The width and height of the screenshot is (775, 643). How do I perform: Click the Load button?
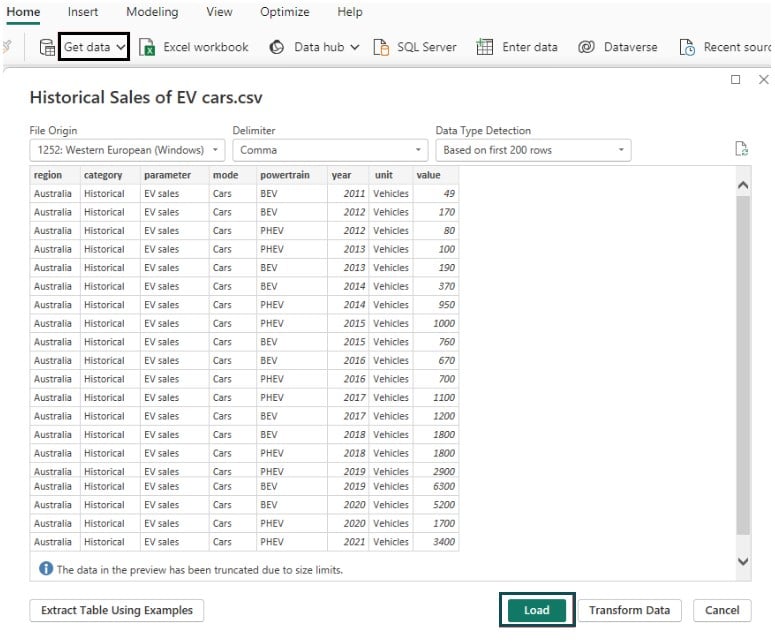point(537,610)
